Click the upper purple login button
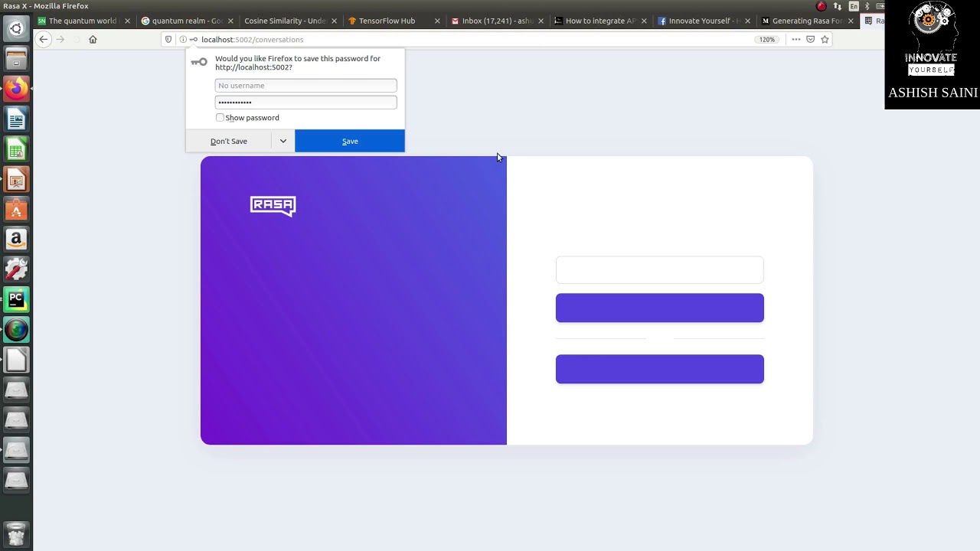Screen dimensions: 980x551 tap(660, 308)
